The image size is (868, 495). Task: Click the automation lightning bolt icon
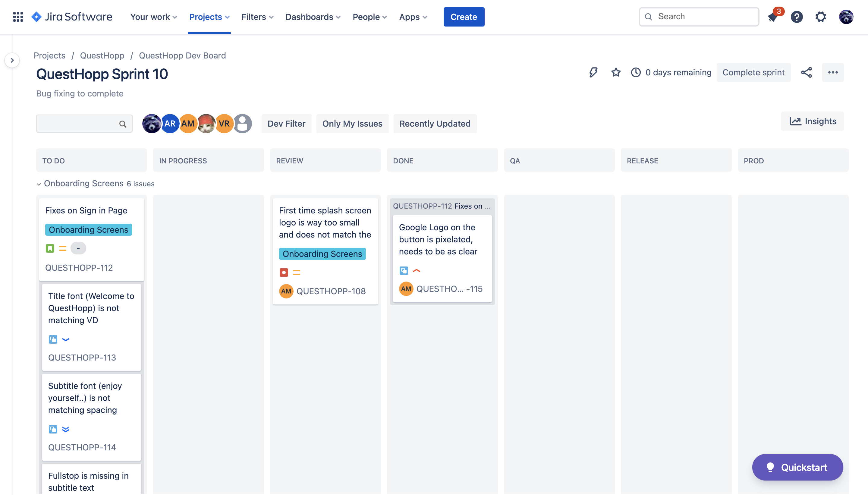click(593, 72)
